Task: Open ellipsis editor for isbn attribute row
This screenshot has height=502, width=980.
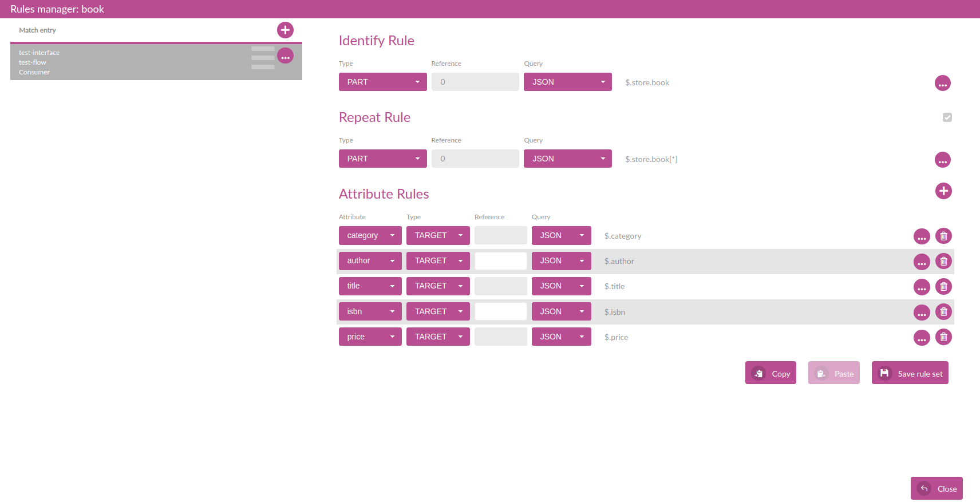Action: [922, 312]
